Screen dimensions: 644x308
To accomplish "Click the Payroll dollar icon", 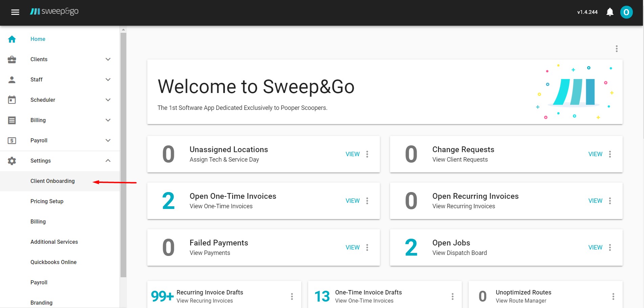I will (x=12, y=141).
